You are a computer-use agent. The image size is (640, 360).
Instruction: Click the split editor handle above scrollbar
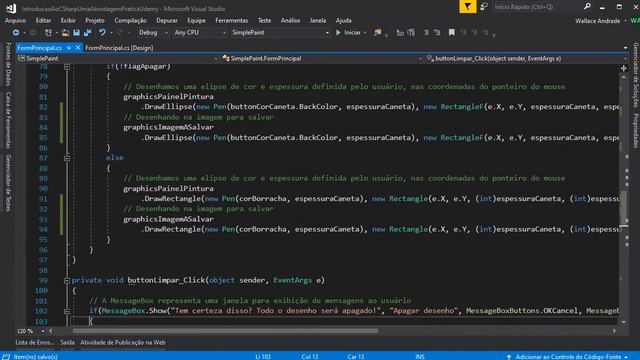tap(624, 68)
